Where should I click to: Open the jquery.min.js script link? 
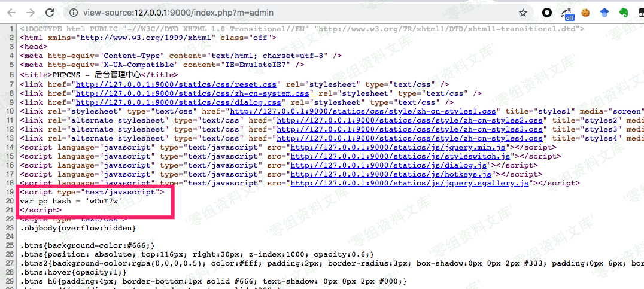pyautogui.click(x=399, y=147)
